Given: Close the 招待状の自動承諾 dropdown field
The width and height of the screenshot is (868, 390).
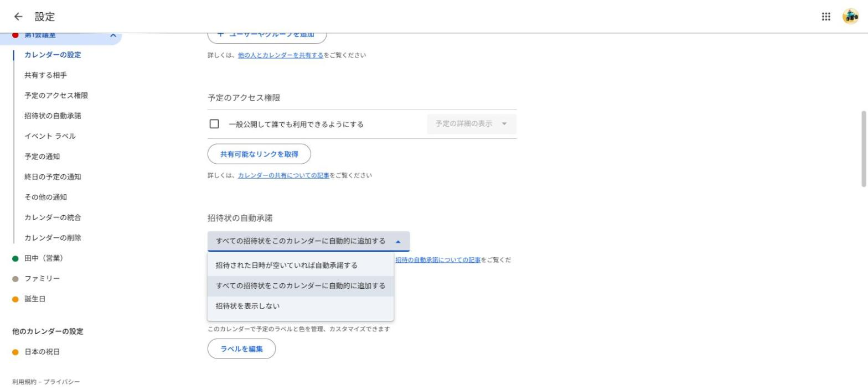Looking at the screenshot, I should tap(308, 241).
